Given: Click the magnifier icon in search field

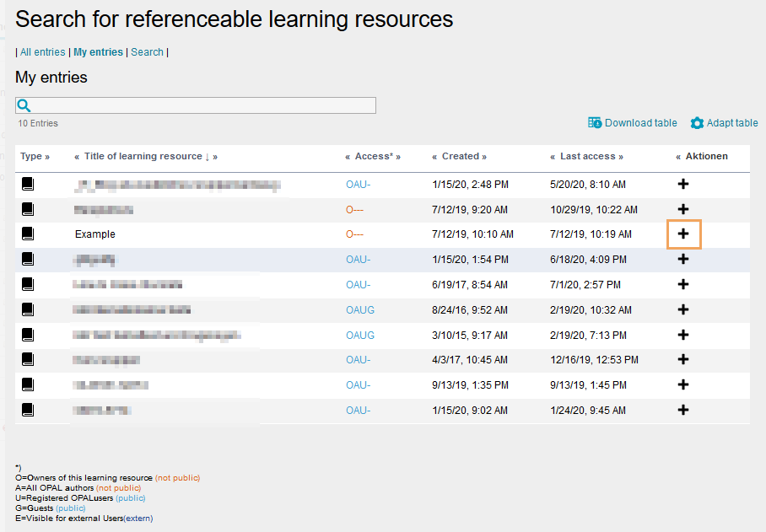Looking at the screenshot, I should tap(24, 105).
